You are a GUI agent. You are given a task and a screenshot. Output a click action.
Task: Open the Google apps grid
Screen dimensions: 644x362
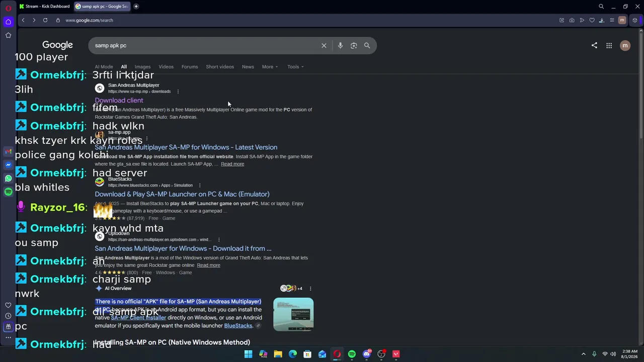pos(609,45)
